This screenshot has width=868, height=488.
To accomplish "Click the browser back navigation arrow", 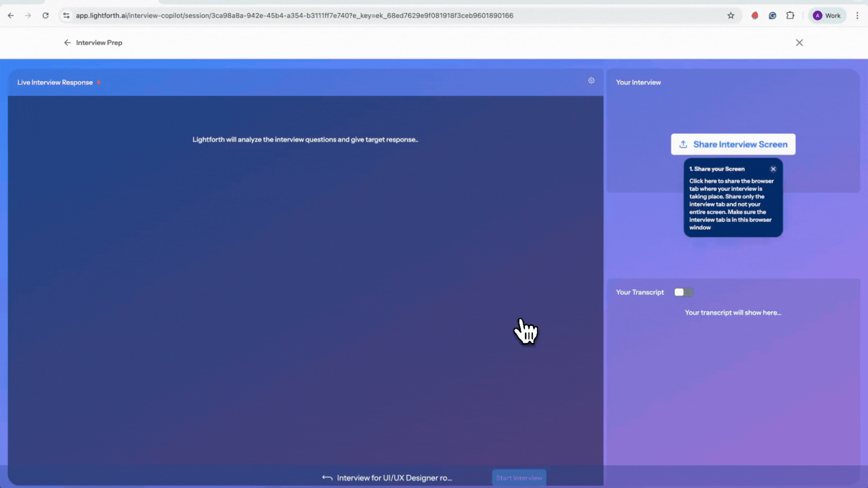I will tap(11, 15).
